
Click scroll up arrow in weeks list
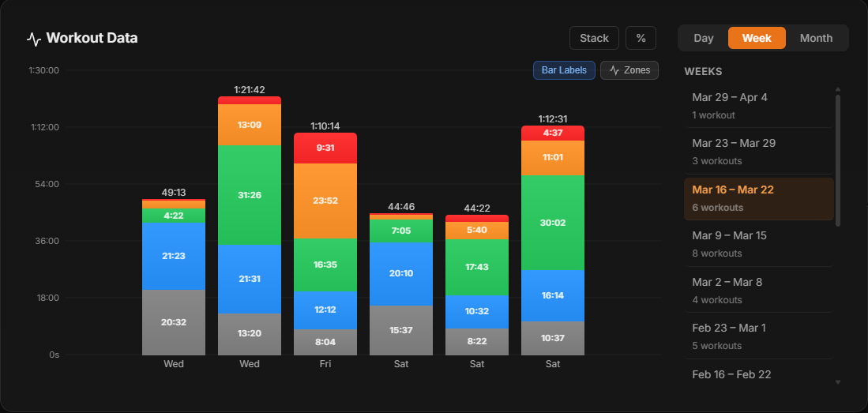coord(837,89)
